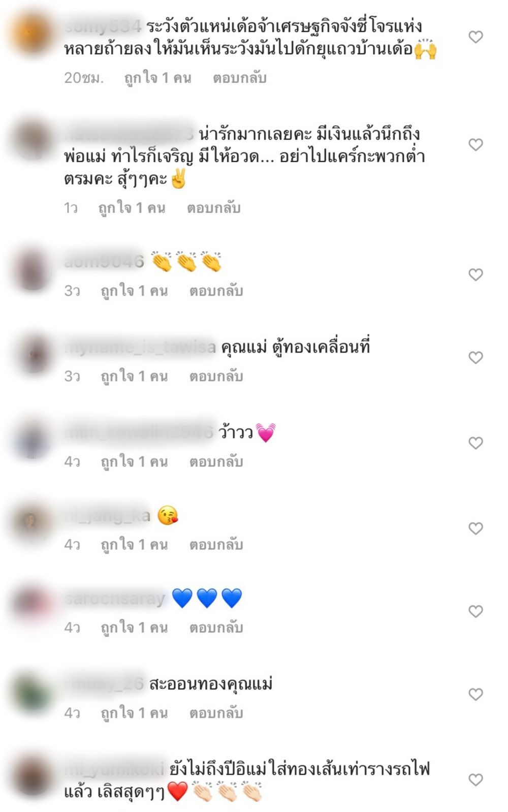Reply to the สะออนทองคุณแม่ comment
Screen dimensions: 508x812
(x=216, y=713)
